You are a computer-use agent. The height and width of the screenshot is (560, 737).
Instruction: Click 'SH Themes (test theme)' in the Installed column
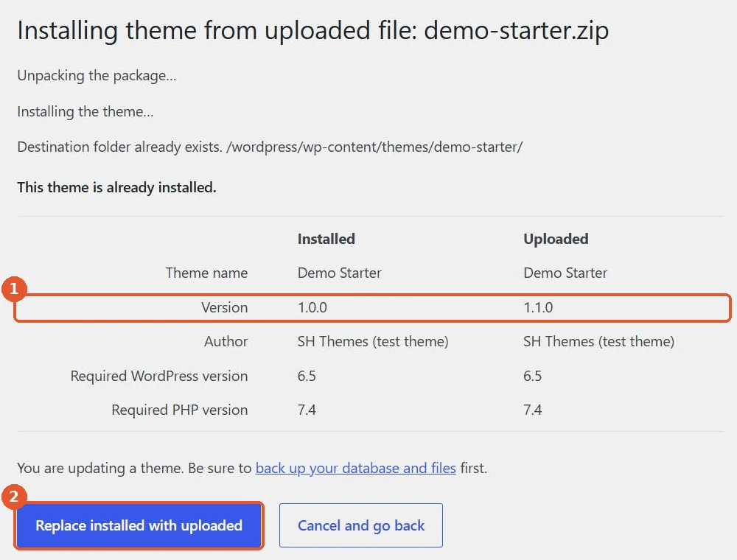tap(373, 342)
